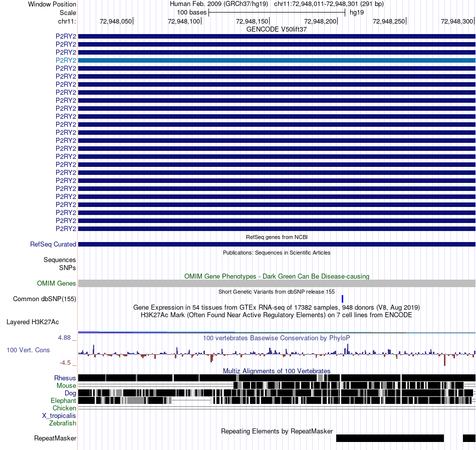Screen dimensions: 476x450
Task: Select the Scale track label
Action: (x=68, y=13)
